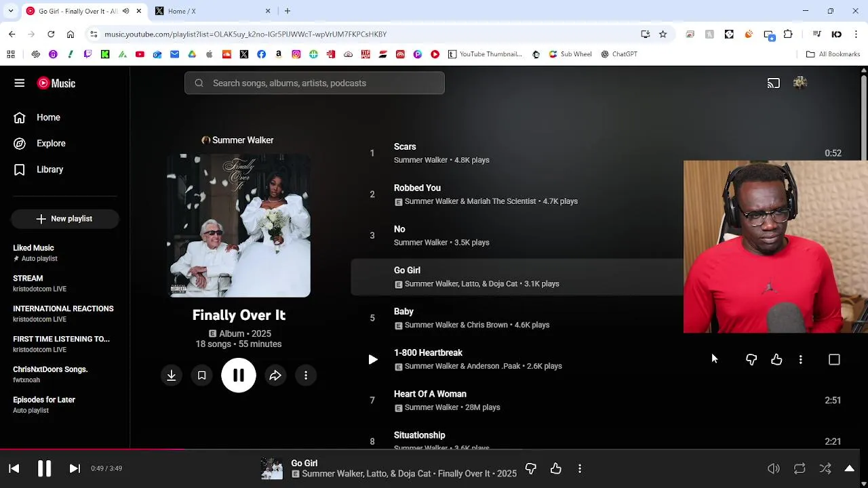Dislike the now playing song
Viewport: 868px width, 488px height.
(531, 468)
